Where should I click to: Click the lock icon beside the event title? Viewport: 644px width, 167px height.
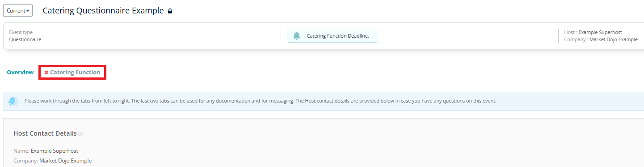pos(170,11)
